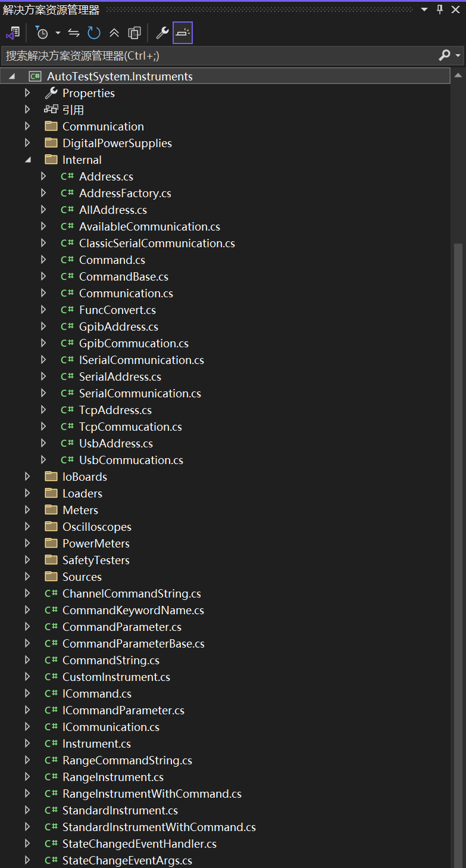Select AvailableCommunication.cs file
Image resolution: width=466 pixels, height=868 pixels.
coord(149,226)
